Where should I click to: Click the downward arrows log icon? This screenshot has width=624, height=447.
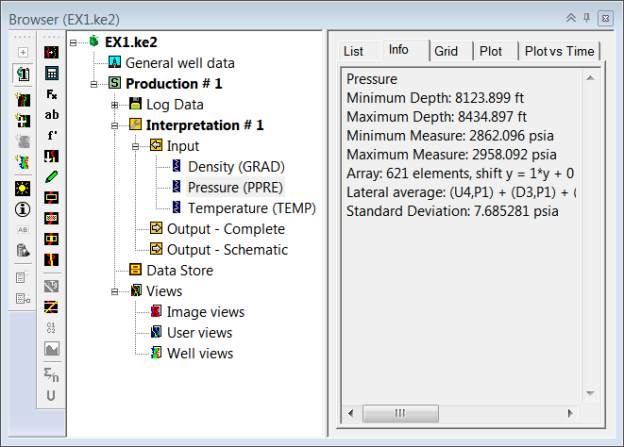point(51,156)
